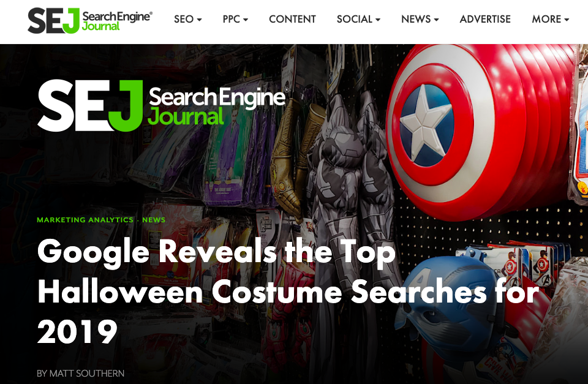The image size is (588, 384).
Task: Expand the caret arrow beside MORE
Action: pyautogui.click(x=567, y=20)
